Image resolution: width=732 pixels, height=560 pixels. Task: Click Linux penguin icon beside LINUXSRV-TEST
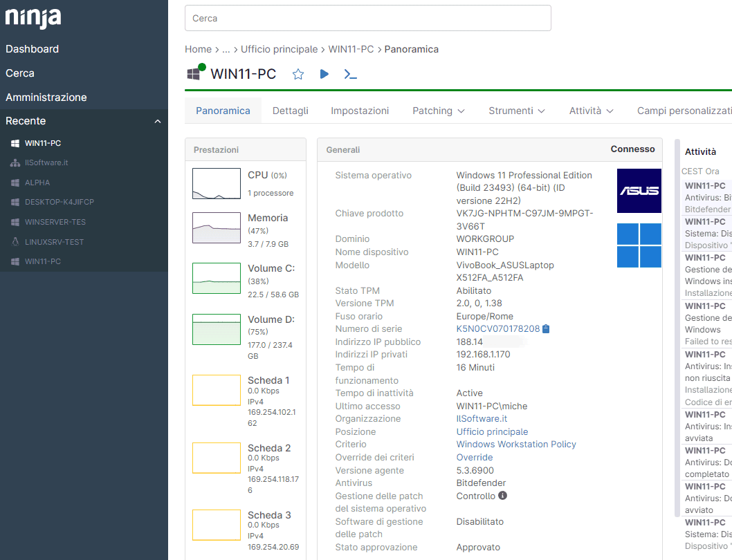point(15,242)
